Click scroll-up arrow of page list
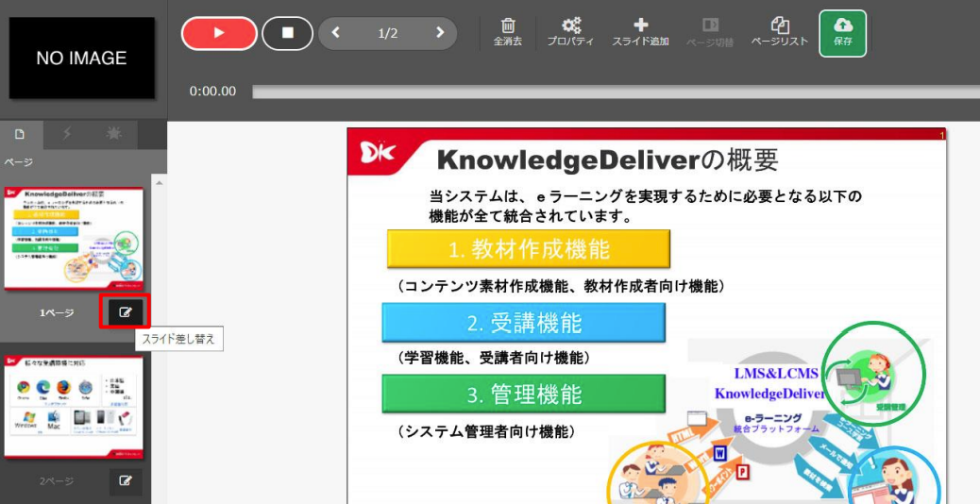The width and height of the screenshot is (980, 504). [159, 183]
